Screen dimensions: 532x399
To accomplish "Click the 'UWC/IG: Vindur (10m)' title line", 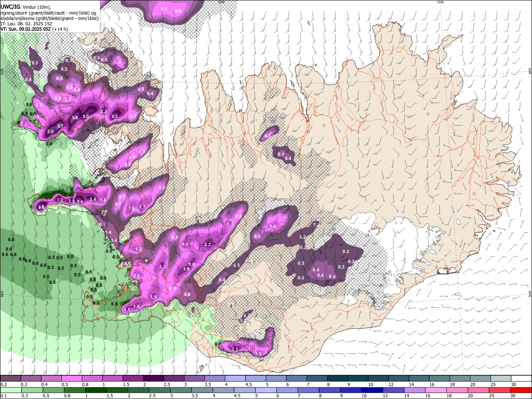I will coord(26,7).
